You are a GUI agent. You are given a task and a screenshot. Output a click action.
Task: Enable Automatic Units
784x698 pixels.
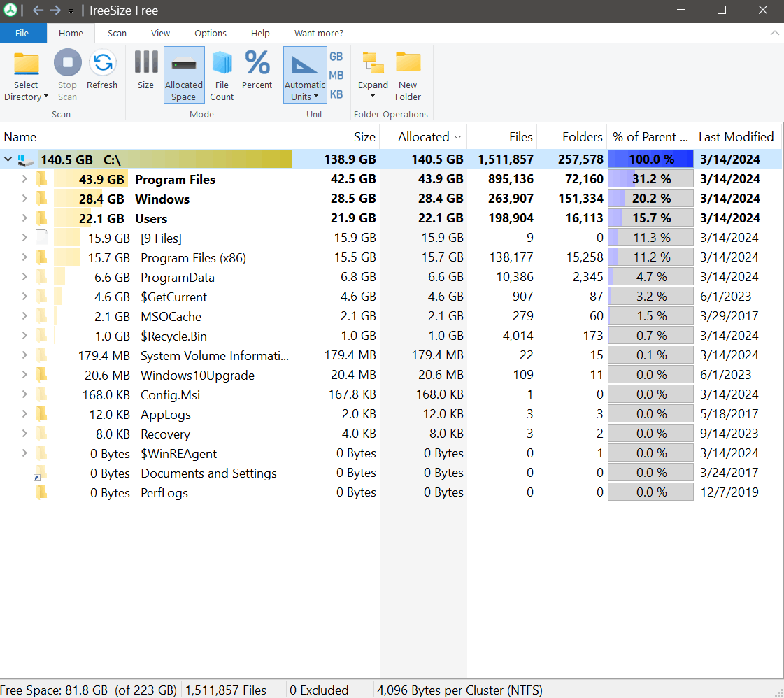pyautogui.click(x=305, y=75)
